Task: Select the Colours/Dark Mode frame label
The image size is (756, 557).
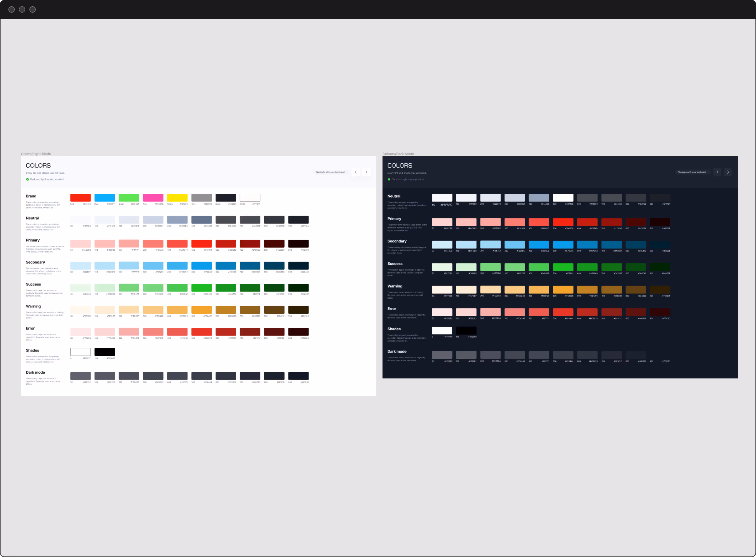Action: point(398,154)
